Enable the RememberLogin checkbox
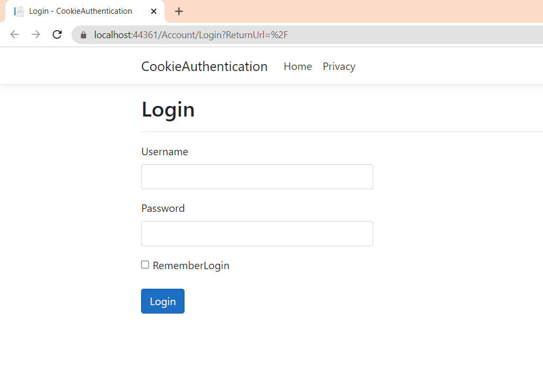This screenshot has height=392, width=543. click(x=145, y=265)
